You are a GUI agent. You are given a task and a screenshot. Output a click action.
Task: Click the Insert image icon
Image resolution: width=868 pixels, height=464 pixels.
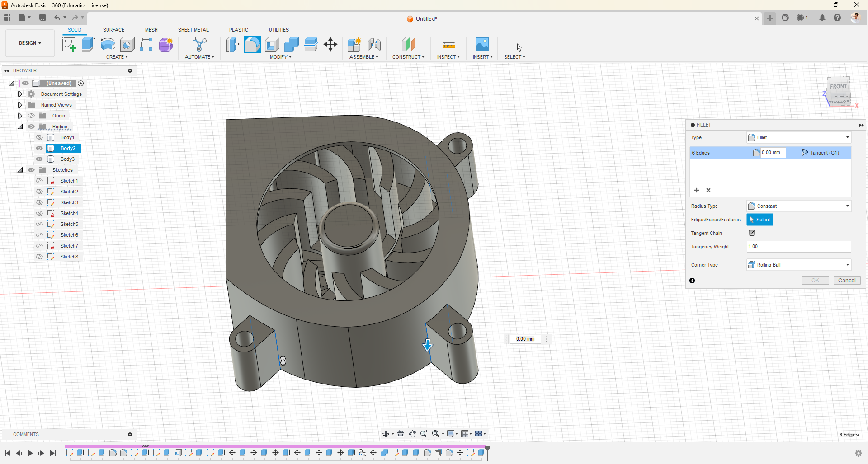482,44
